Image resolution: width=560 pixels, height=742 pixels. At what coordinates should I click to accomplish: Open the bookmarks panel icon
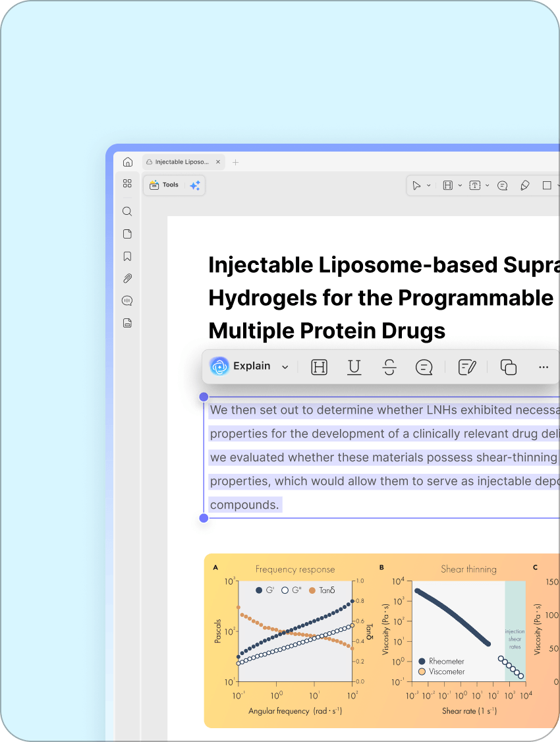(x=127, y=256)
